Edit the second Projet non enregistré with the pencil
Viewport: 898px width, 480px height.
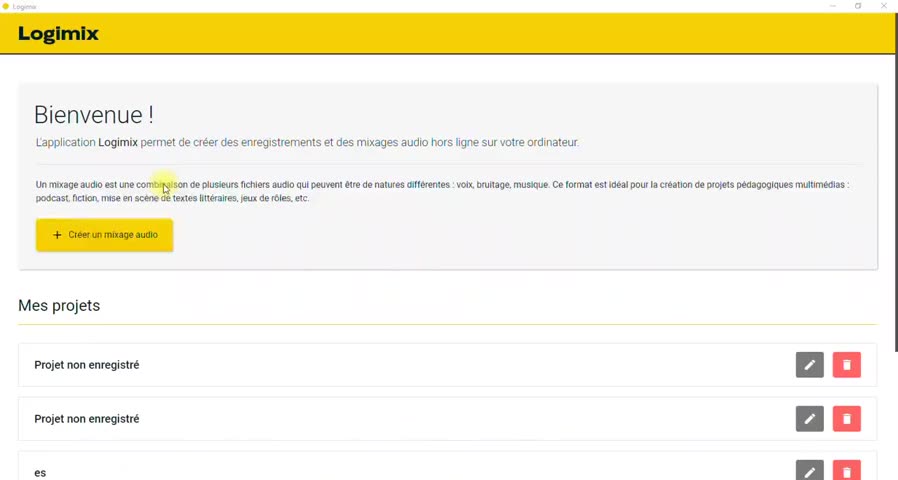pos(809,419)
